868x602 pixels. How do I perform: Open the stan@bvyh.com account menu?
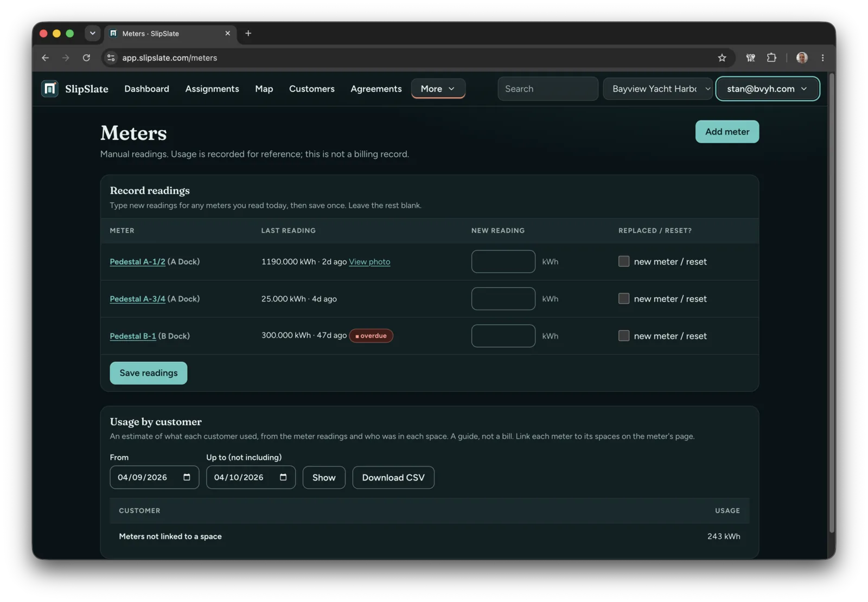pyautogui.click(x=767, y=88)
